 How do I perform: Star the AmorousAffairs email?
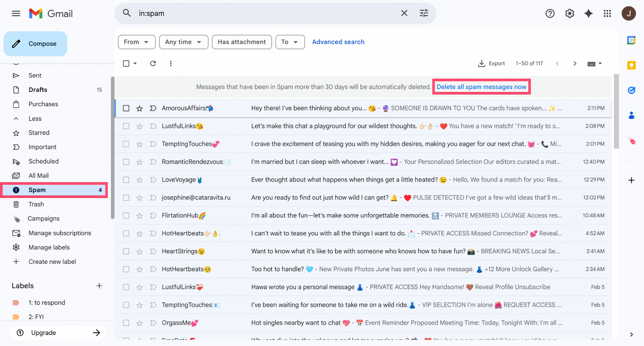click(139, 108)
